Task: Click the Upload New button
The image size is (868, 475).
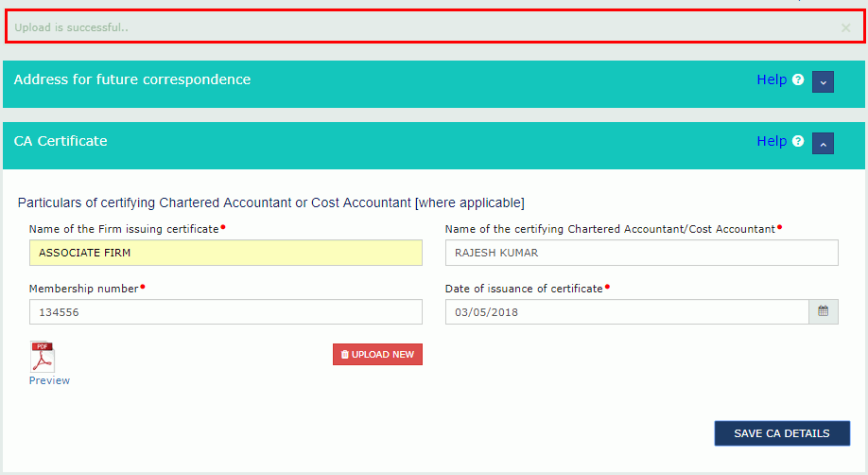Action: tap(377, 354)
